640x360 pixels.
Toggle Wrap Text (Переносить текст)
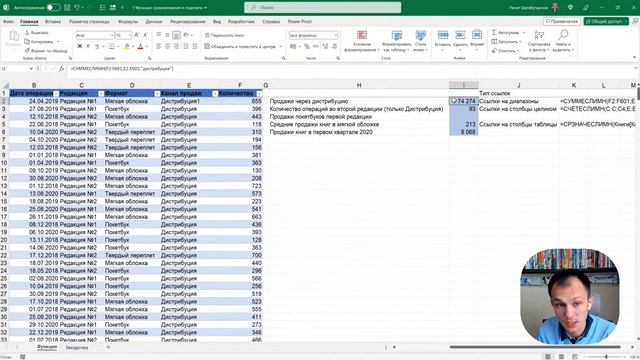(x=224, y=36)
